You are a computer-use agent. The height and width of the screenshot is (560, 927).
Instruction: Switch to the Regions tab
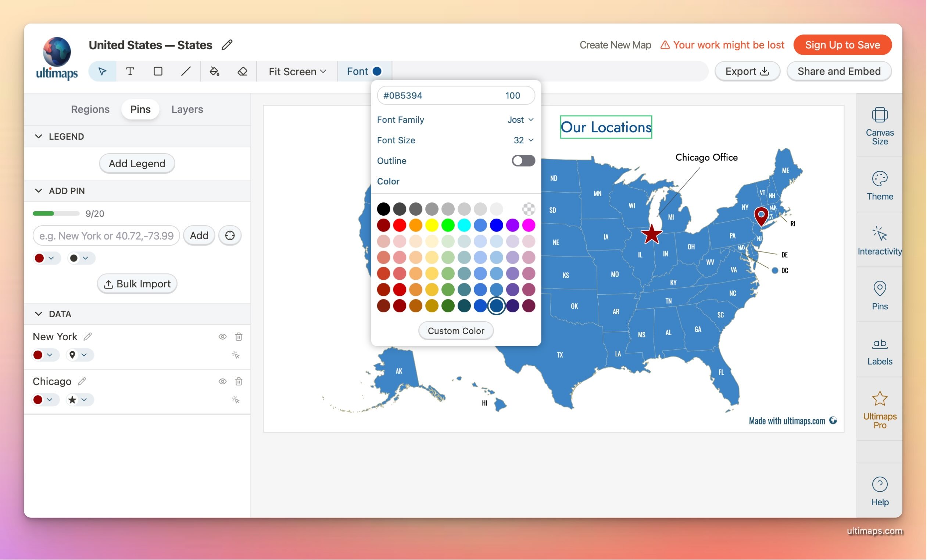coord(90,109)
